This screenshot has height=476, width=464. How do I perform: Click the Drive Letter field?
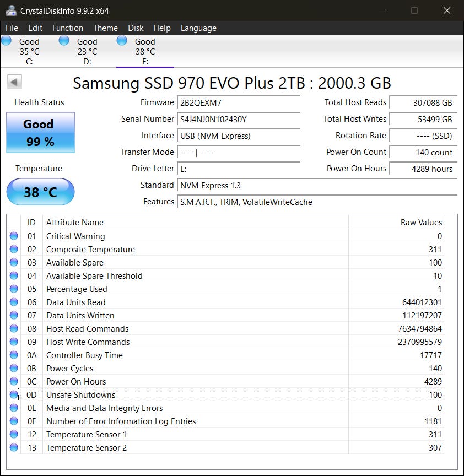point(239,169)
